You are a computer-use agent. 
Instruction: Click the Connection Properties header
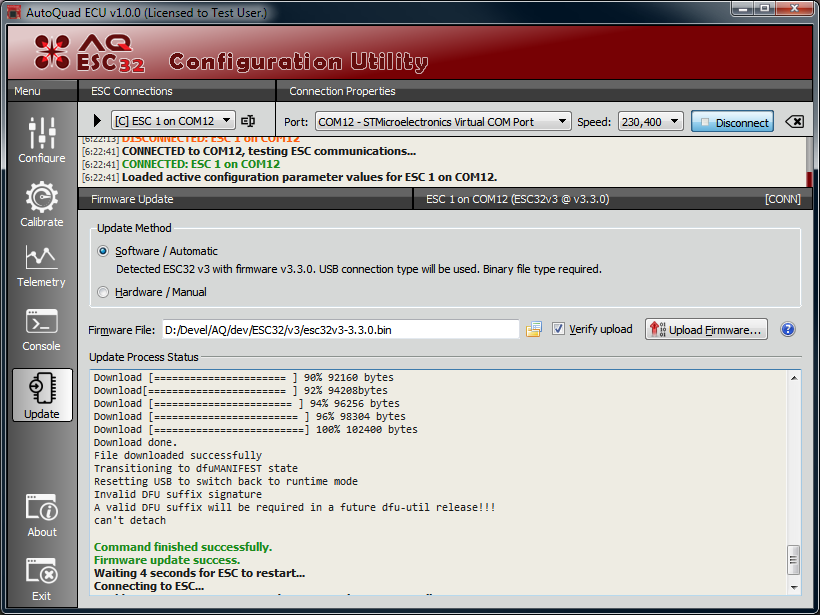pos(343,91)
